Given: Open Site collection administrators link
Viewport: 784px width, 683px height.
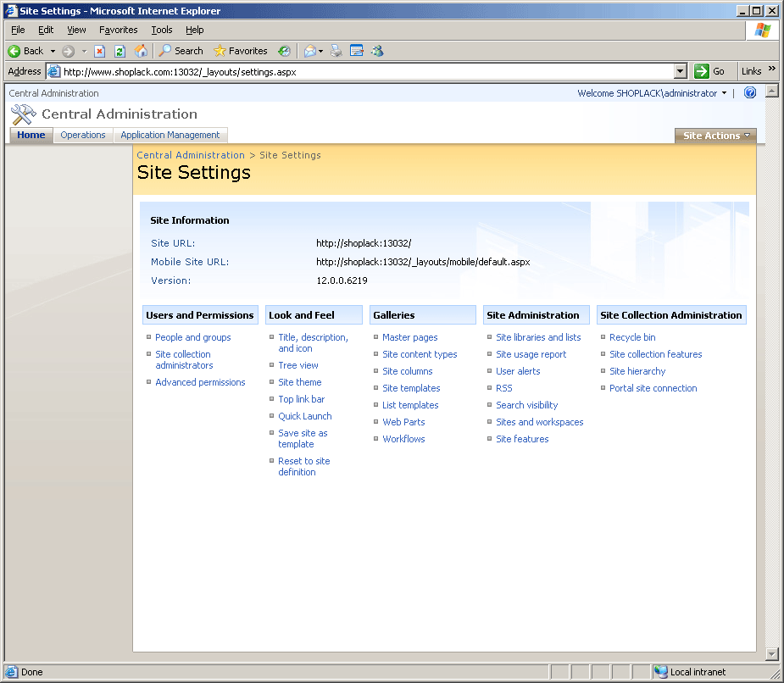Looking at the screenshot, I should (x=184, y=359).
